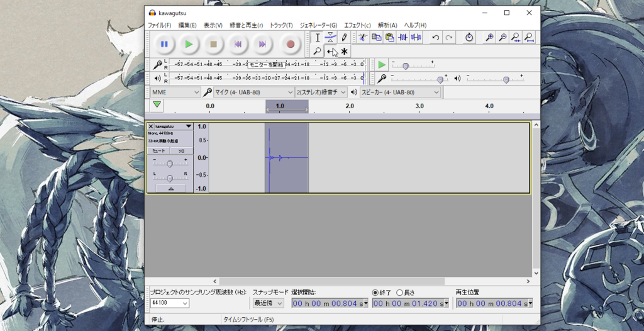Click the Paste clipboard icon
Screen dimensions: 644x331
389,37
